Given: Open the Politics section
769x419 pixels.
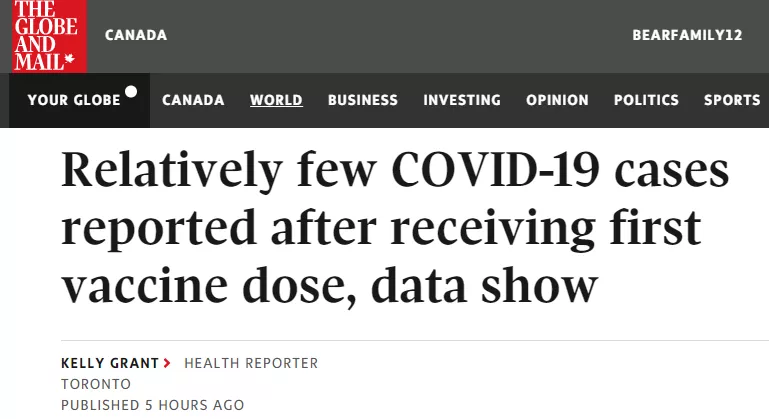Looking at the screenshot, I should pyautogui.click(x=646, y=100).
